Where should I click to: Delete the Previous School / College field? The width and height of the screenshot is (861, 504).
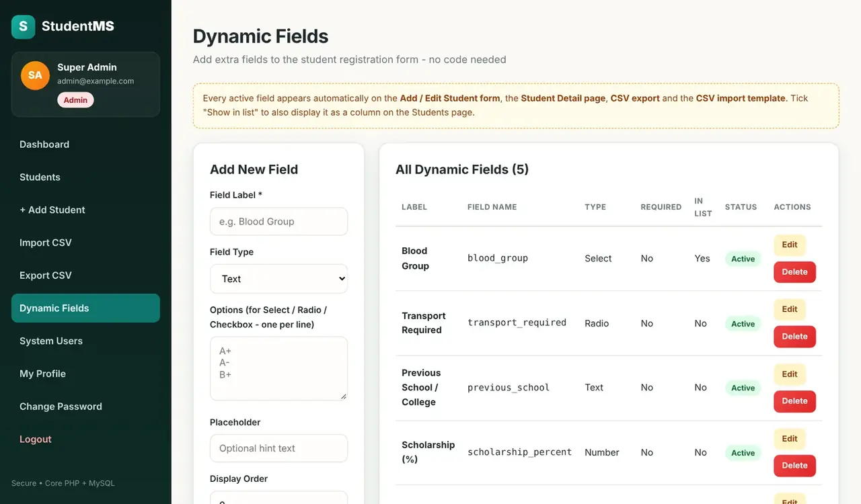click(x=794, y=401)
